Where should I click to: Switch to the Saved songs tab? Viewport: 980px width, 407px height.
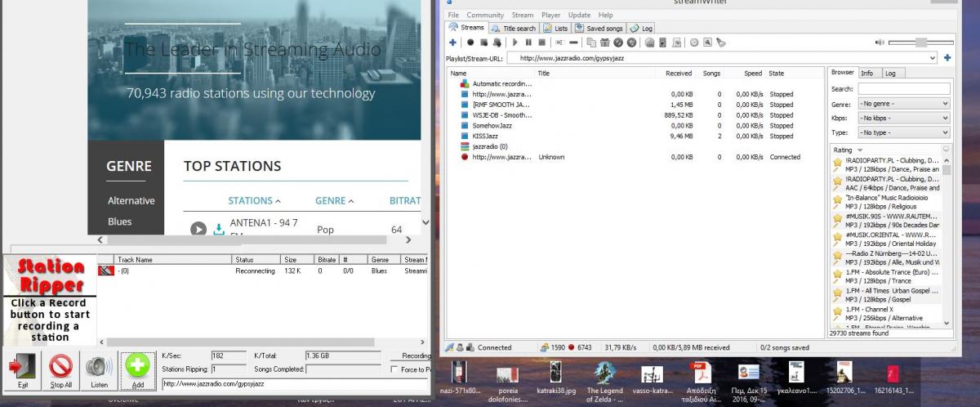pyautogui.click(x=599, y=28)
